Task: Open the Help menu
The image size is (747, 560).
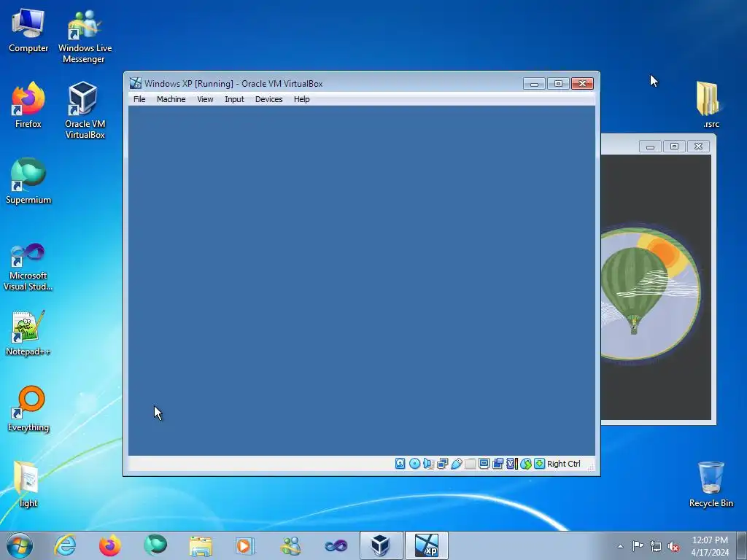Action: click(x=301, y=99)
